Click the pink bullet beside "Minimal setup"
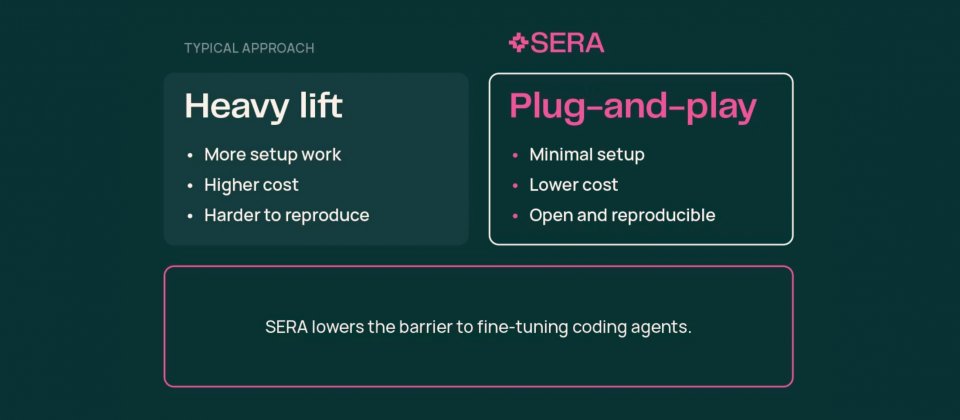960x420 pixels. (515, 156)
